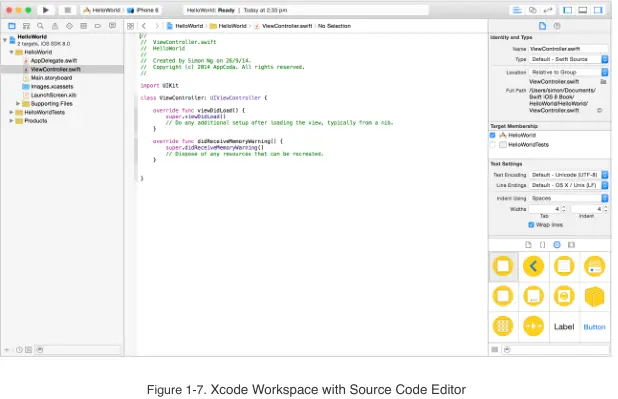Show the File inspector tab
618x399 pixels.
(542, 26)
